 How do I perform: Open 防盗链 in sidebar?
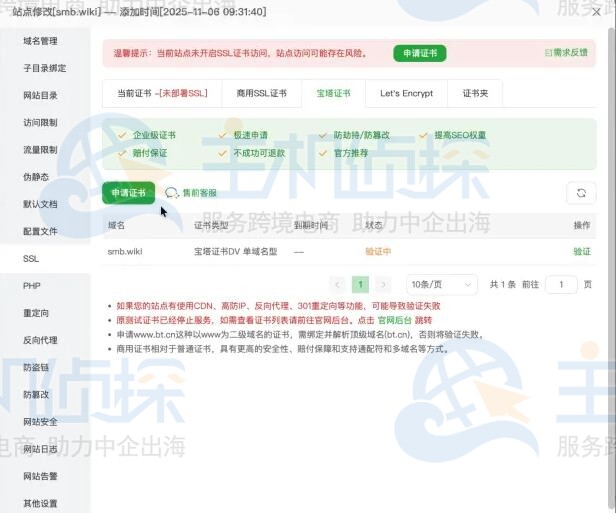point(36,367)
